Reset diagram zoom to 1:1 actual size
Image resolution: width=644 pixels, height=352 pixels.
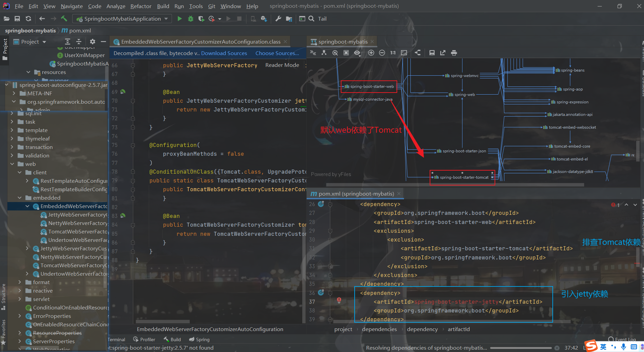click(393, 53)
